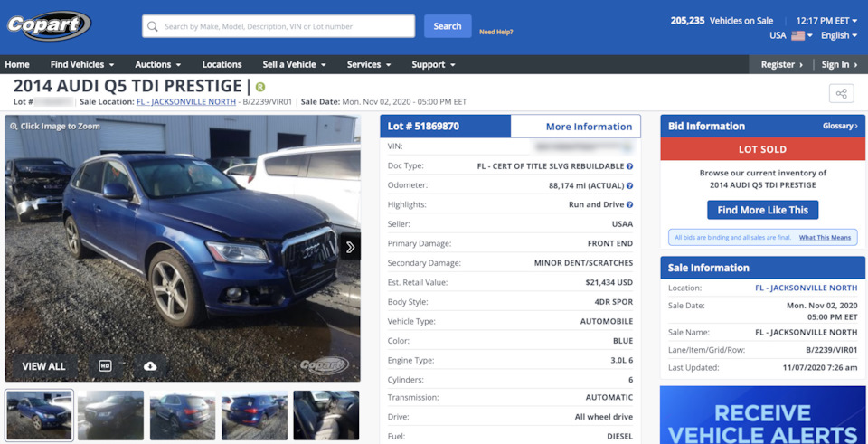Screen dimensions: 868x444
Task: Open Locations in navigation bar
Action: pyautogui.click(x=222, y=65)
